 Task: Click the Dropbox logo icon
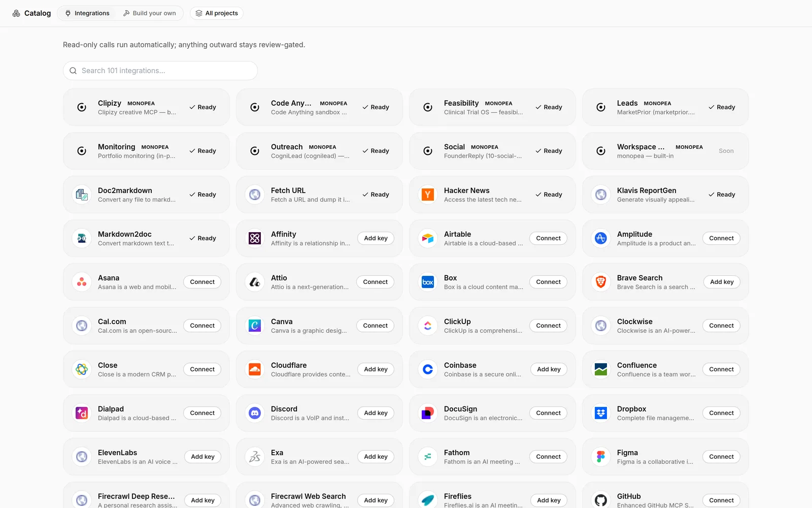click(601, 413)
